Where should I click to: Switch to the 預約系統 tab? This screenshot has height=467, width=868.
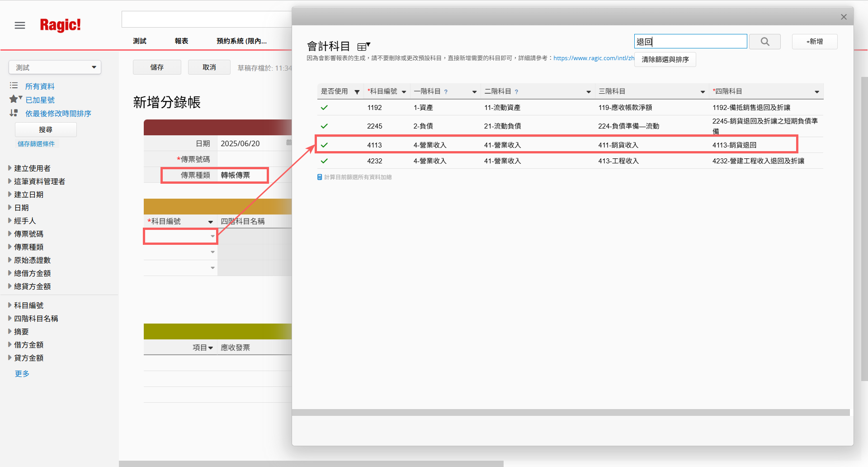tap(241, 41)
